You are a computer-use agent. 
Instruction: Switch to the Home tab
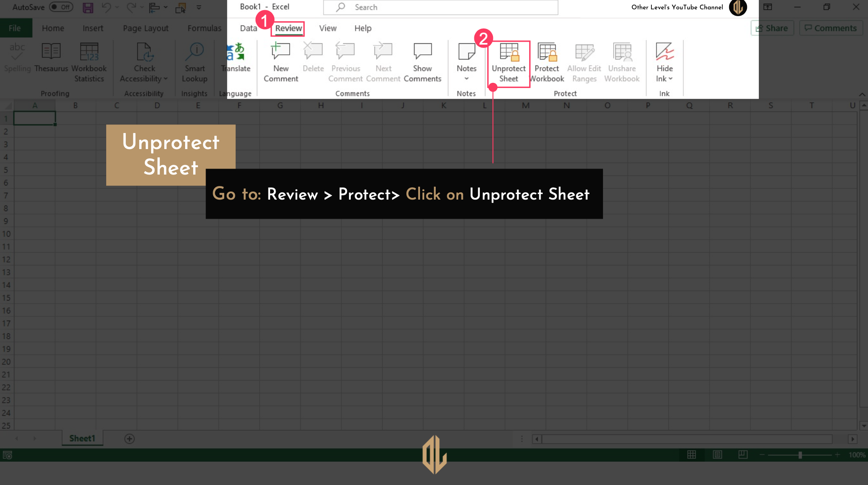pyautogui.click(x=53, y=28)
